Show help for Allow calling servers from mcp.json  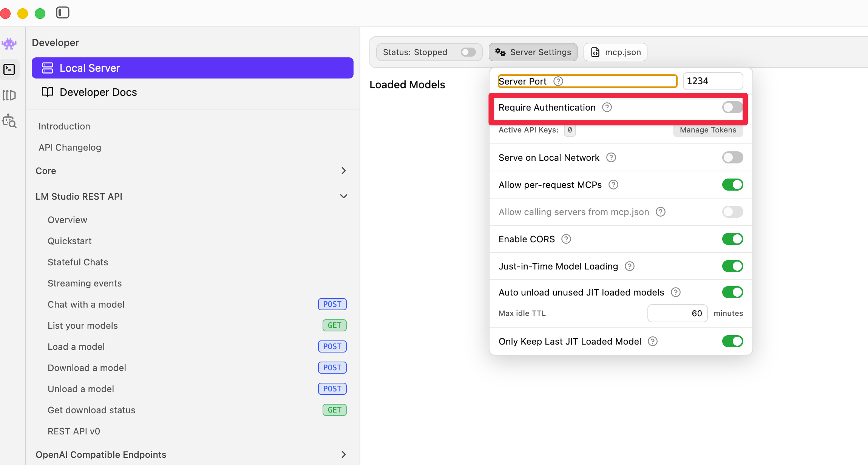pyautogui.click(x=661, y=212)
